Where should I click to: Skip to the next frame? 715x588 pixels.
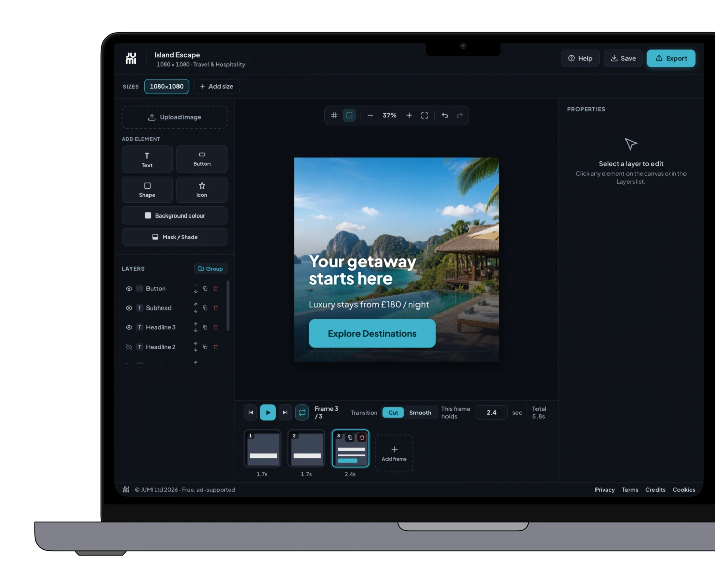click(285, 412)
